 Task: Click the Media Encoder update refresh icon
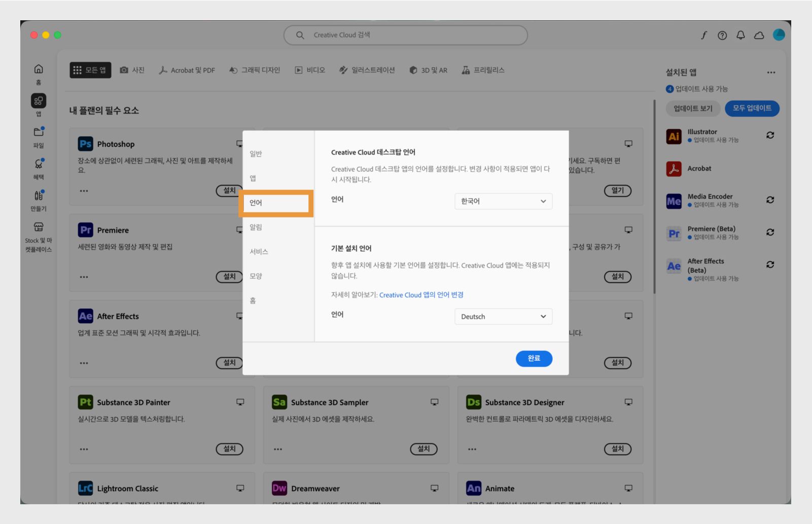pyautogui.click(x=770, y=200)
